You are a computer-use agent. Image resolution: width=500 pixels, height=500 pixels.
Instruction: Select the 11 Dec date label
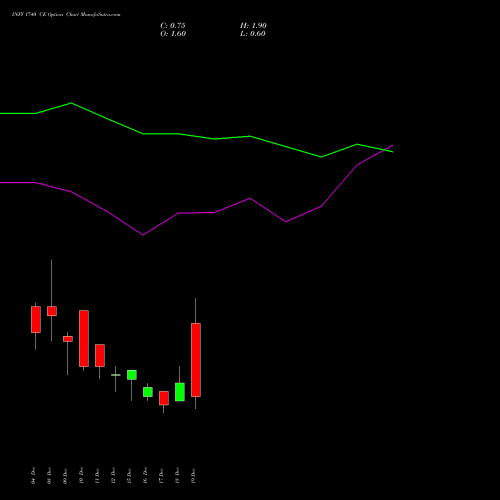(97, 476)
